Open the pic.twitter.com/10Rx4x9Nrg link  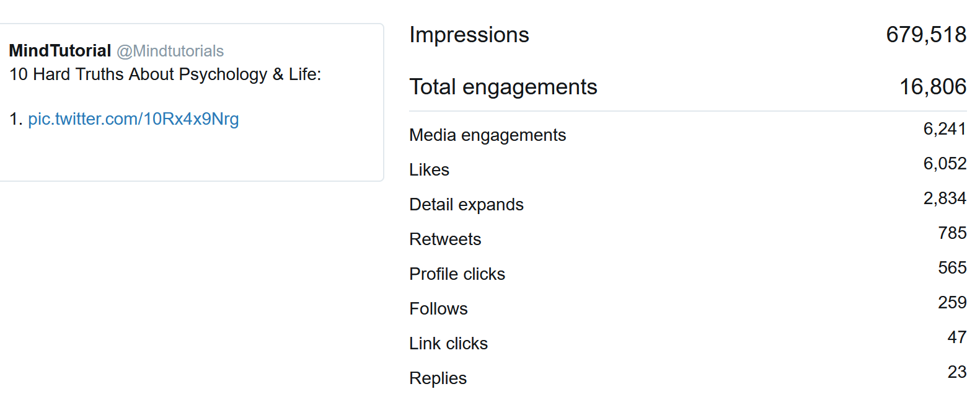click(133, 119)
